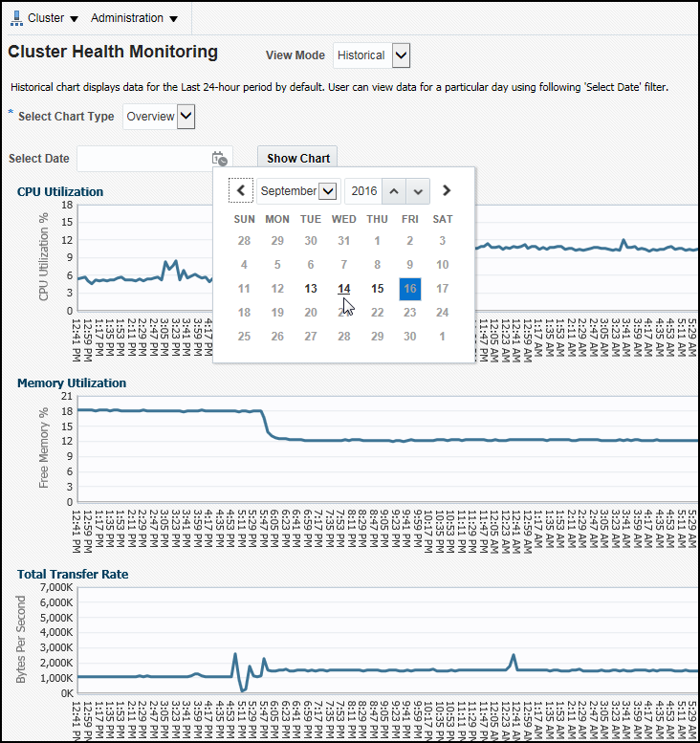Screen dimensions: 700x743
Task: Click the calendar picker icon
Action: [220, 159]
